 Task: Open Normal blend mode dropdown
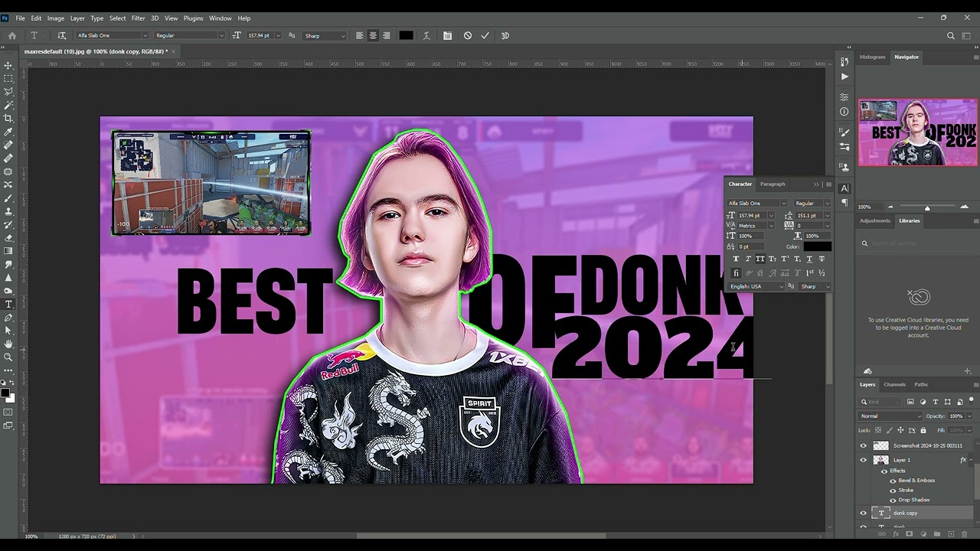(891, 416)
